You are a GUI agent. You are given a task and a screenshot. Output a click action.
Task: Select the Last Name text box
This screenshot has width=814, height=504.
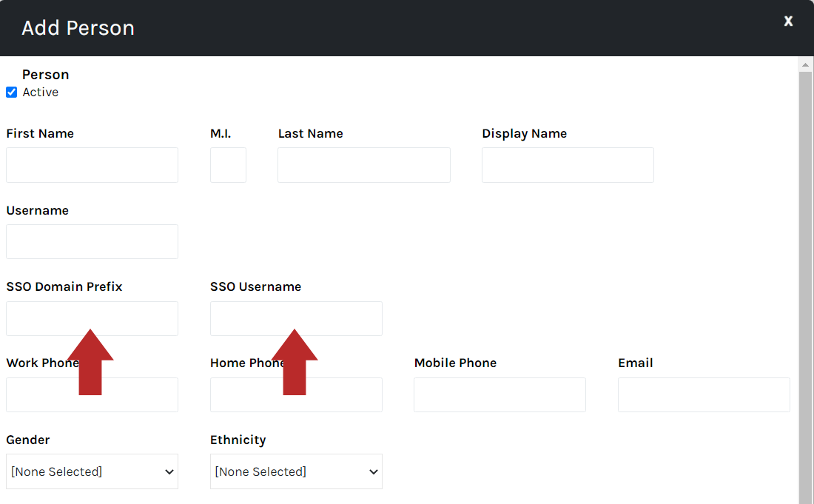[x=364, y=165]
